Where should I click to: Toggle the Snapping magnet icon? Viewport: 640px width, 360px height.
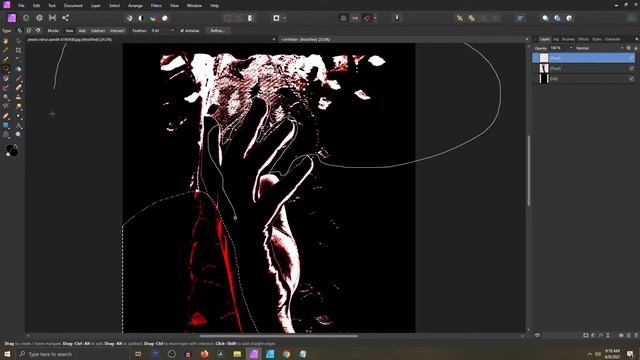pos(367,18)
